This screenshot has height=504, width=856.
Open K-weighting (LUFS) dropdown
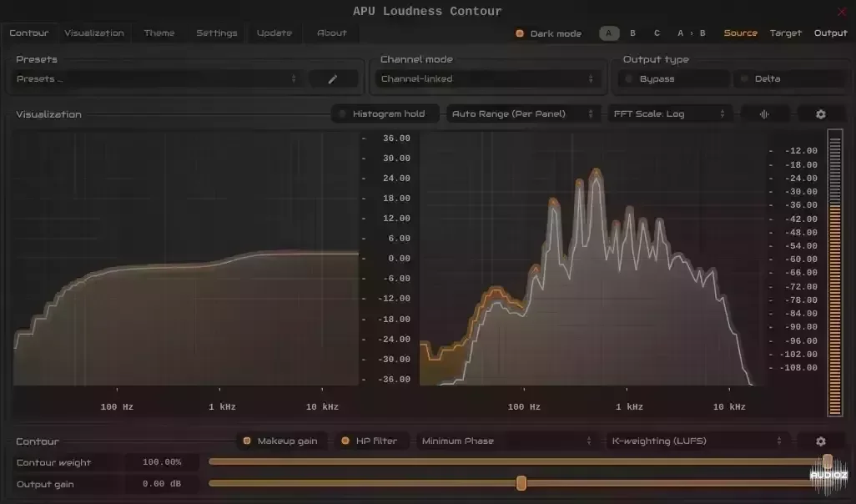pos(697,441)
